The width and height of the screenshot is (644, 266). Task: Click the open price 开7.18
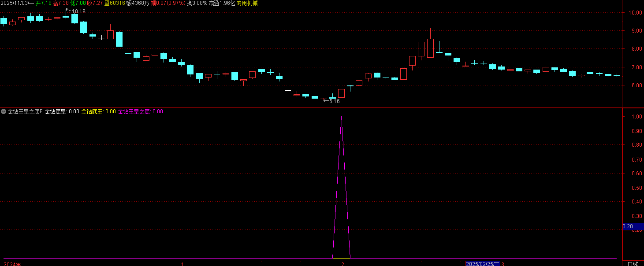(43, 3)
